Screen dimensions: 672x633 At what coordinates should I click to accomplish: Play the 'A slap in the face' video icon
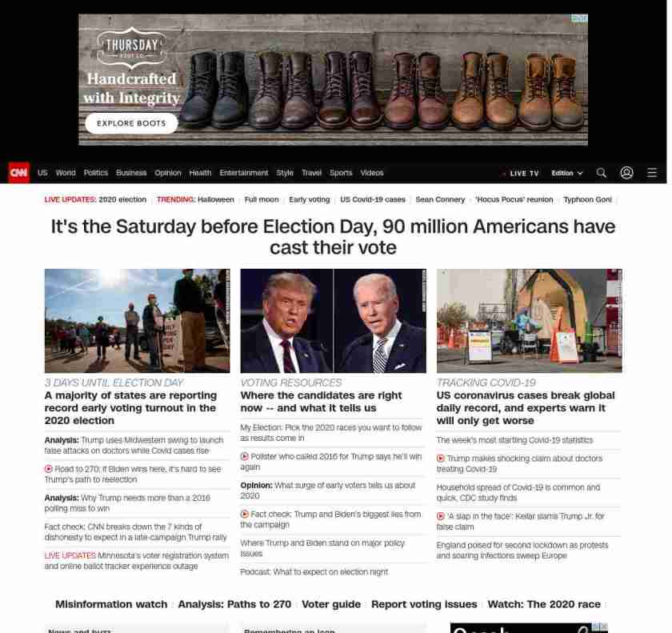[441, 516]
